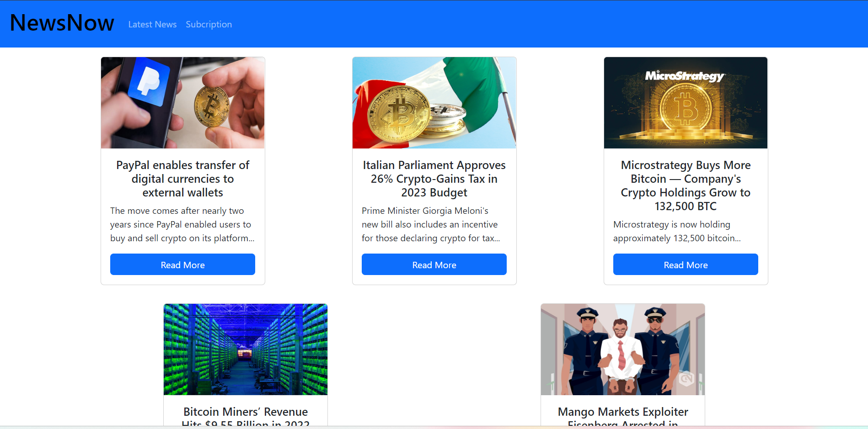Open the PayPal phone and coin image

(183, 103)
